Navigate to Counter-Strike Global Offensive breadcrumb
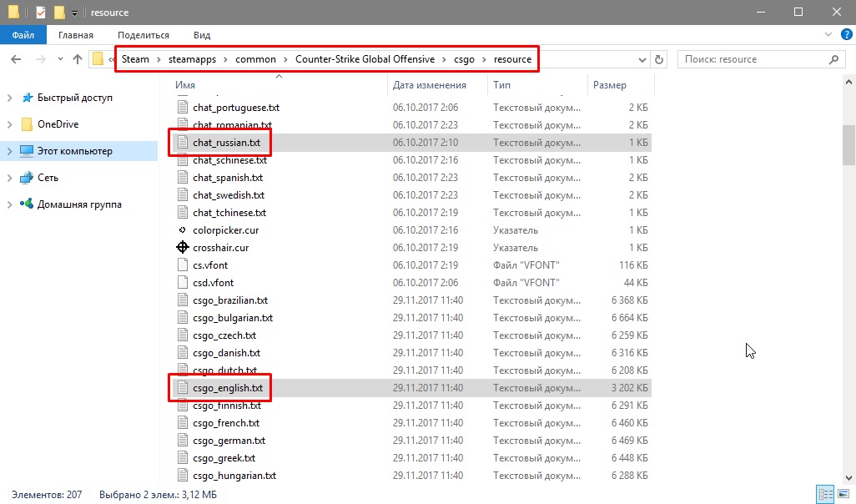Viewport: 856px width, 504px height. tap(365, 59)
